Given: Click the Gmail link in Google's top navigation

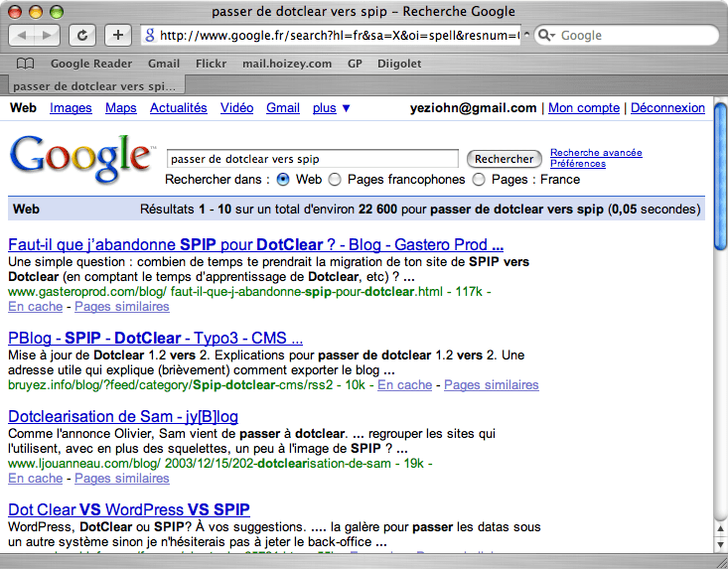Looking at the screenshot, I should [283, 108].
